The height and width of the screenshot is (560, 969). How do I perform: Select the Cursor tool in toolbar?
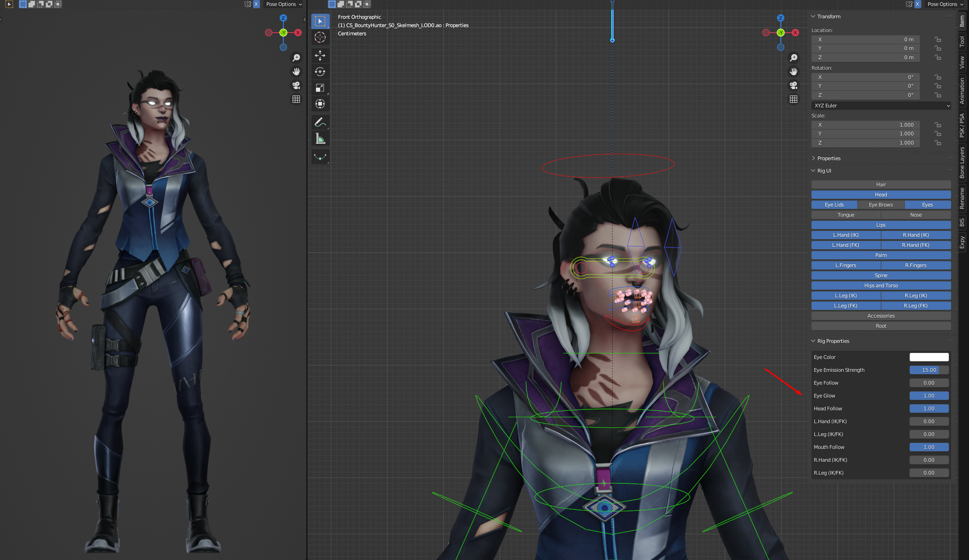(320, 37)
